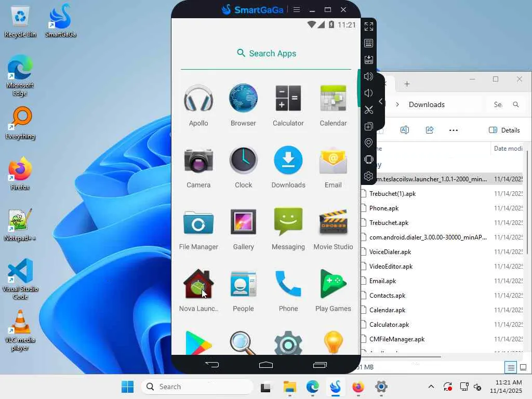Open the magnifier Search app
Image resolution: width=532 pixels, height=399 pixels.
(243, 343)
